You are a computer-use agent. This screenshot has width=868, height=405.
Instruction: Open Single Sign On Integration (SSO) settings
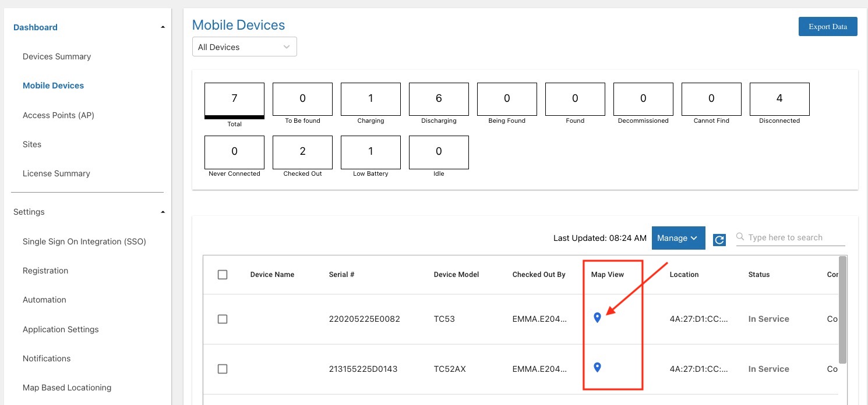pos(84,241)
